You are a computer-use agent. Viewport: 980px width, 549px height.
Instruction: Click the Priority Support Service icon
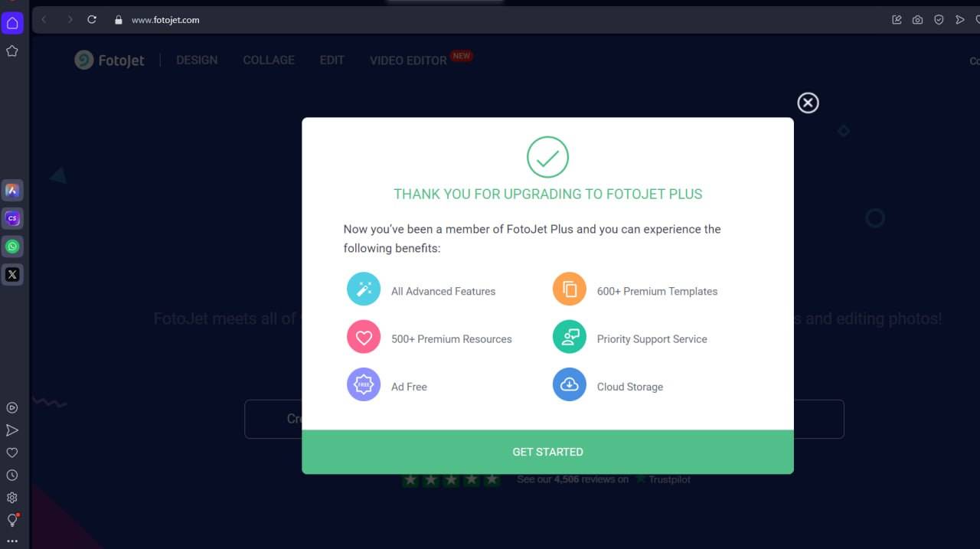point(570,337)
